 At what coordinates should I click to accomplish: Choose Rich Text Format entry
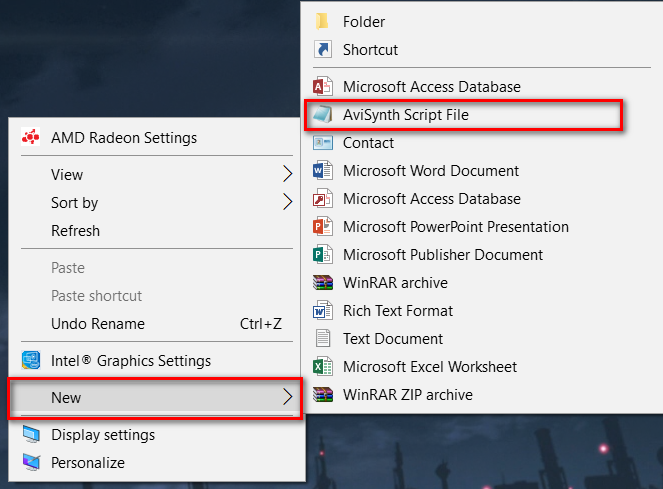(397, 311)
